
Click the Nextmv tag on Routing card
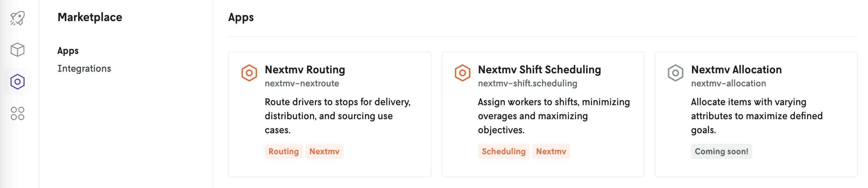[324, 151]
